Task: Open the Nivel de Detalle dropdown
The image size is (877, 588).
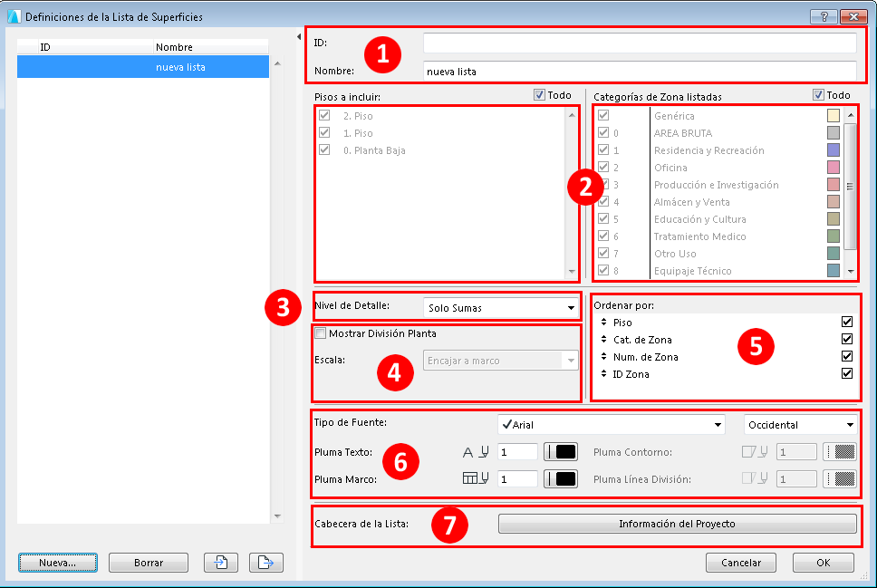Action: point(501,308)
